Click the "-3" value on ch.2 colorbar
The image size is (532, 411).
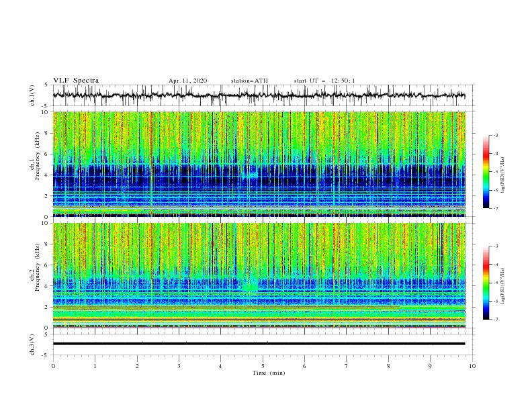(496, 246)
